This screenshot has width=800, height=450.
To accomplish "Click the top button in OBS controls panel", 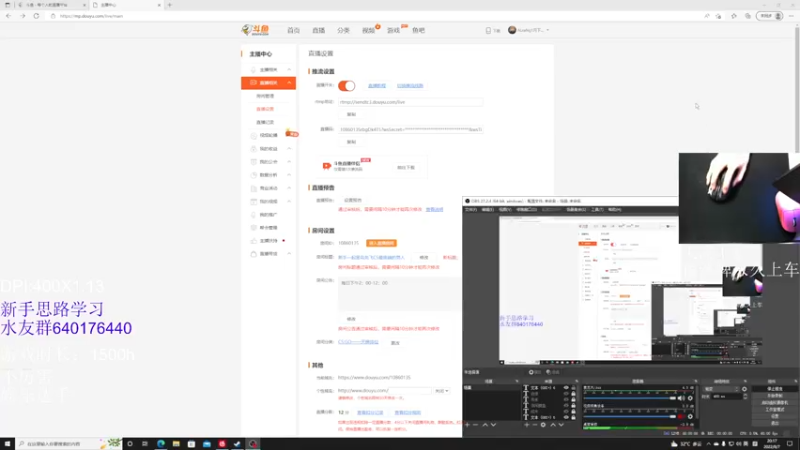I will [x=774, y=389].
